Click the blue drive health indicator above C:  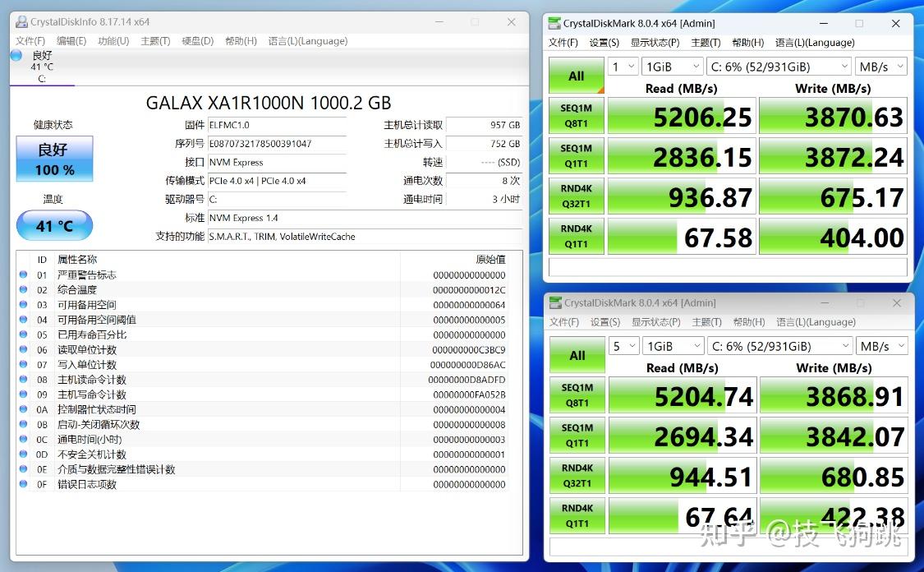point(15,54)
